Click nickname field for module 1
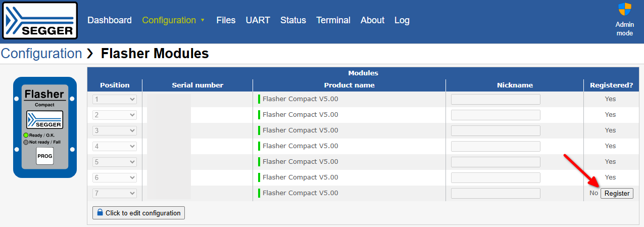 click(496, 99)
